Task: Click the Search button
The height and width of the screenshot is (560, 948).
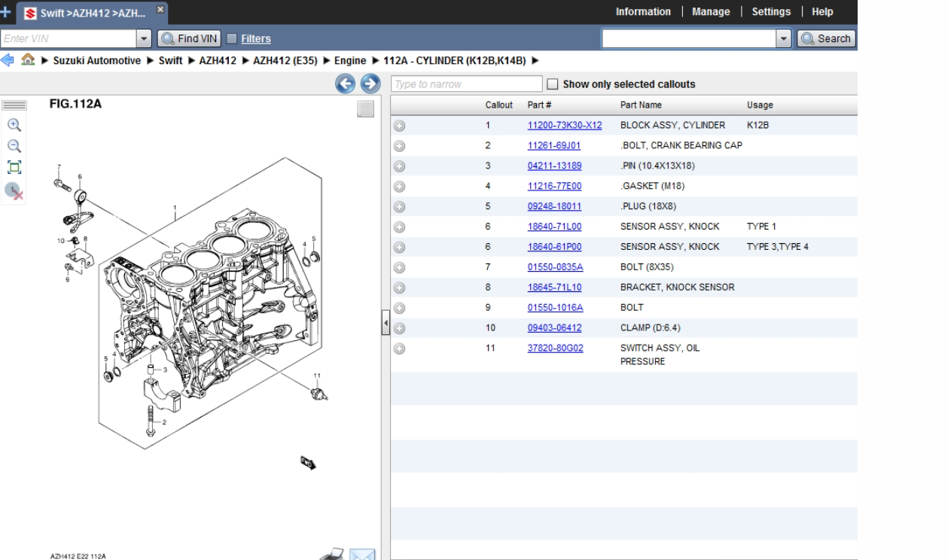Action: click(826, 38)
